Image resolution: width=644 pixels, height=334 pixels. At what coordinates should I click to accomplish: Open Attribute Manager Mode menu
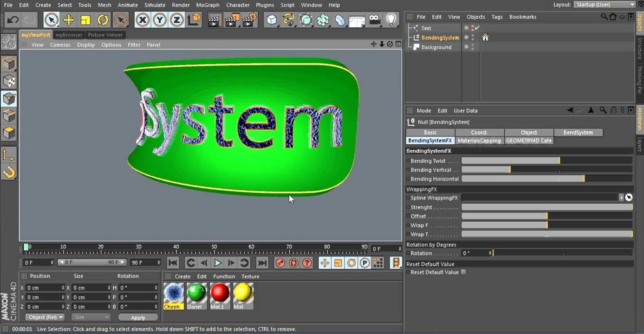[x=424, y=111]
